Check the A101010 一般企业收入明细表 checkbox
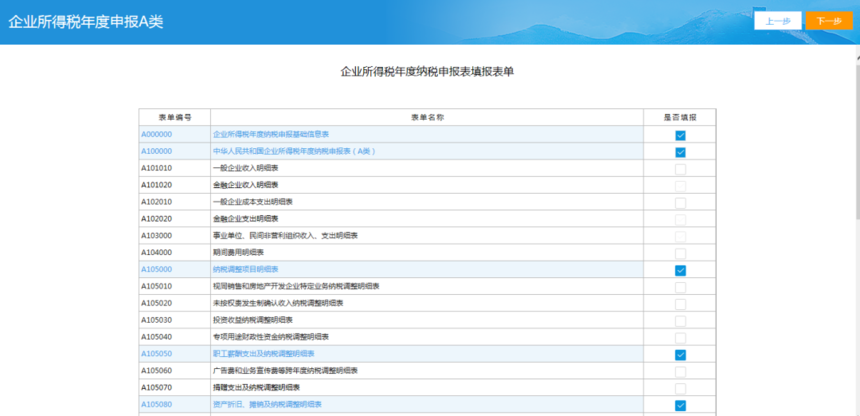 pyautogui.click(x=680, y=170)
